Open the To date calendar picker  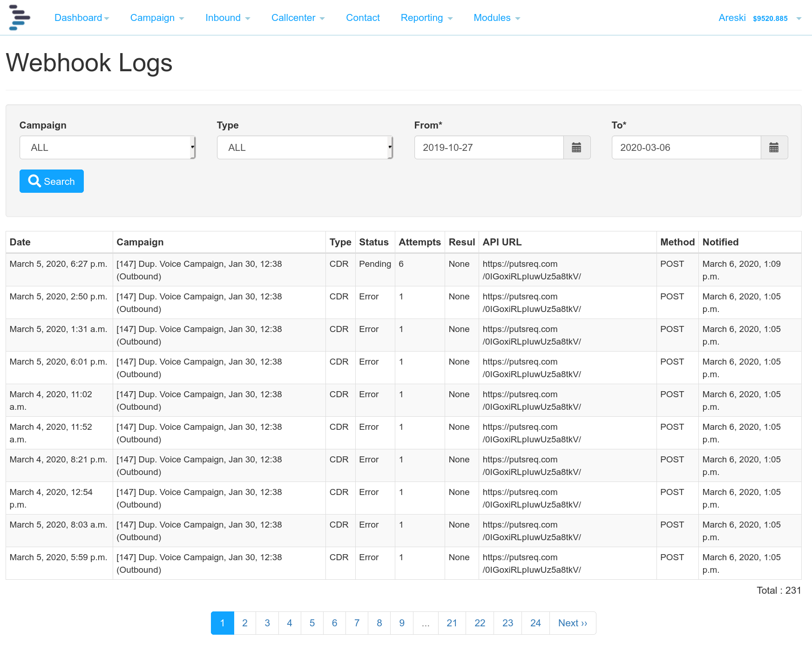pyautogui.click(x=774, y=148)
